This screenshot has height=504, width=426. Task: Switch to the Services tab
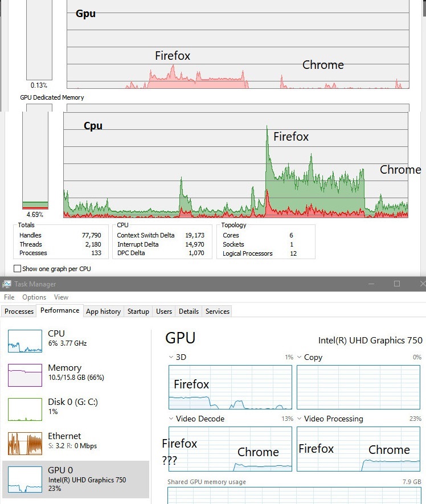[x=218, y=311]
